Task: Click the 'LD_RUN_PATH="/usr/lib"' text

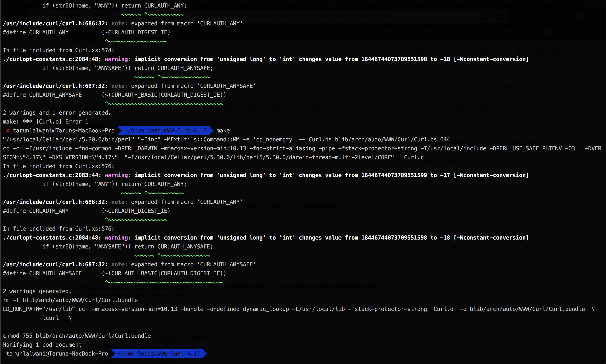Action: click(x=39, y=309)
